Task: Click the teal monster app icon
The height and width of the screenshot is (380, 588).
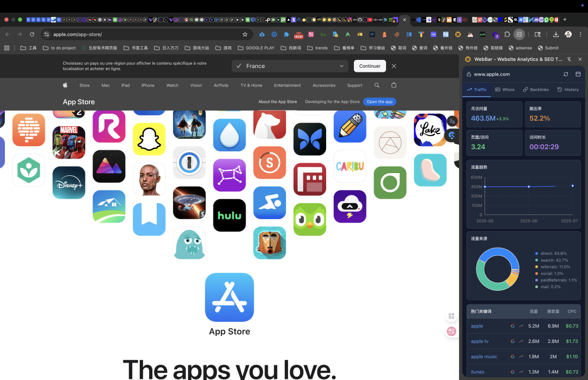Action: coord(189,243)
